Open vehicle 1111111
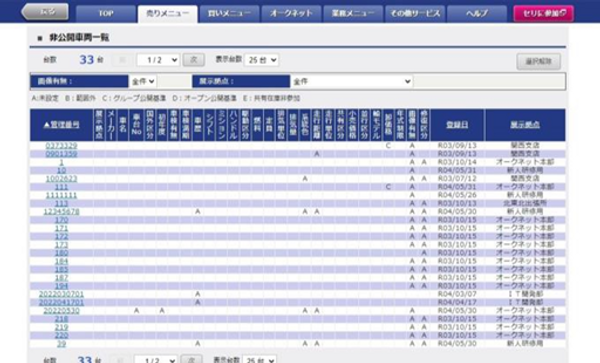The height and width of the screenshot is (363, 600). pyautogui.click(x=61, y=195)
